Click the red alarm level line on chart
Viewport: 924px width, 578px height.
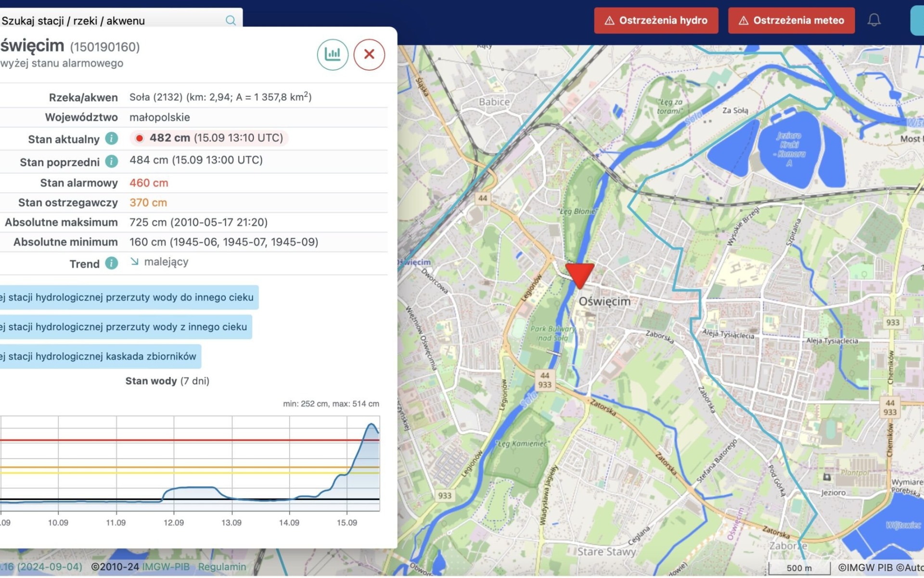tap(192, 440)
